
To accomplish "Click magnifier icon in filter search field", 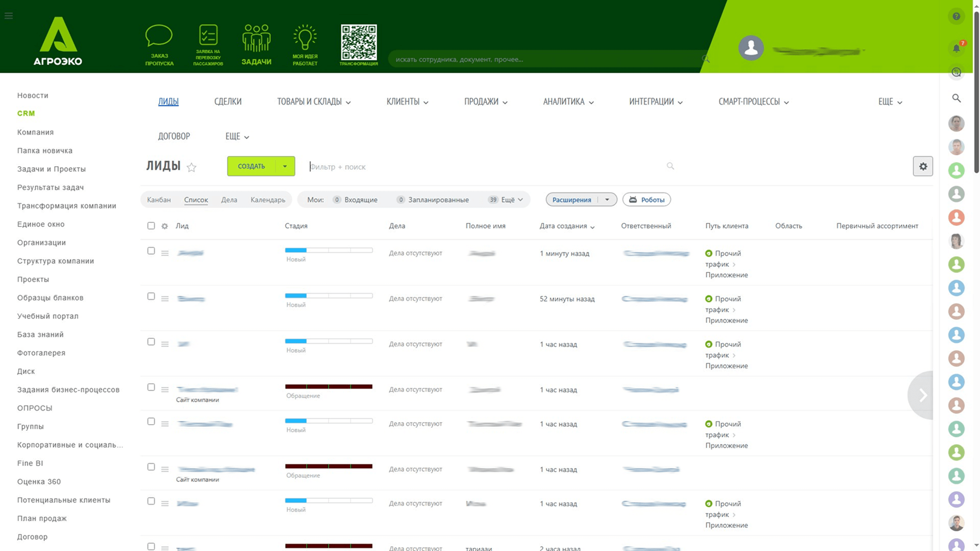I will (670, 166).
